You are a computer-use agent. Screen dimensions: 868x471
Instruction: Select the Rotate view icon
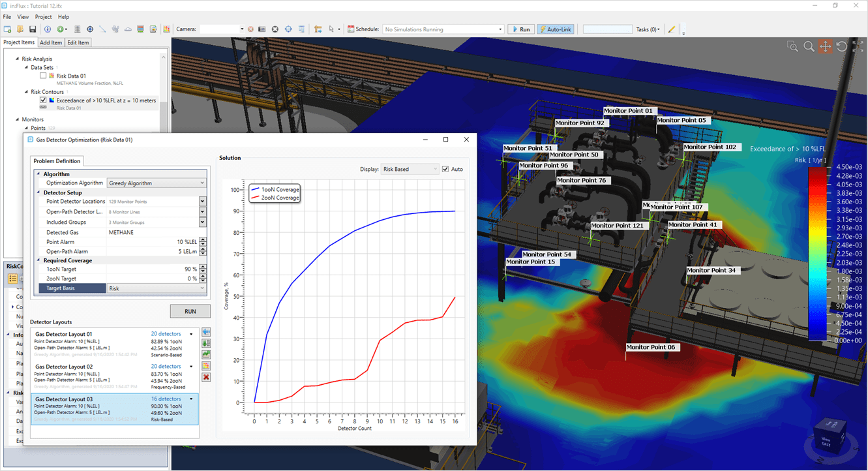pyautogui.click(x=841, y=46)
